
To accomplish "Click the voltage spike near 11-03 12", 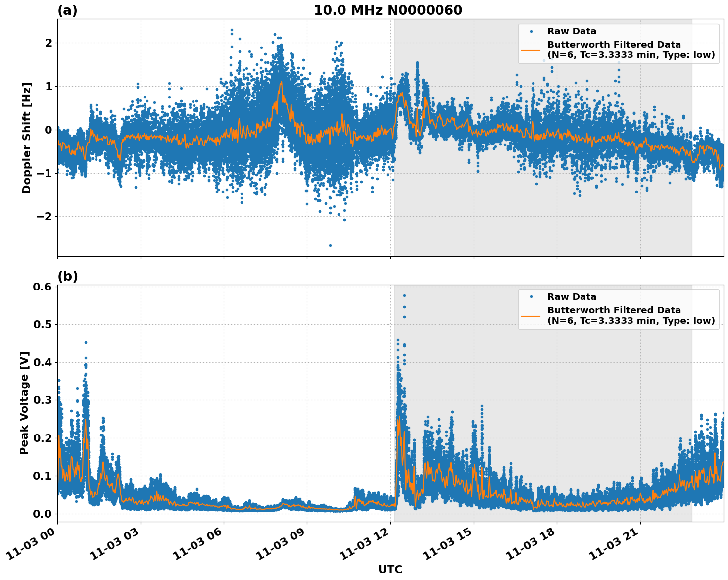I will pyautogui.click(x=402, y=346).
